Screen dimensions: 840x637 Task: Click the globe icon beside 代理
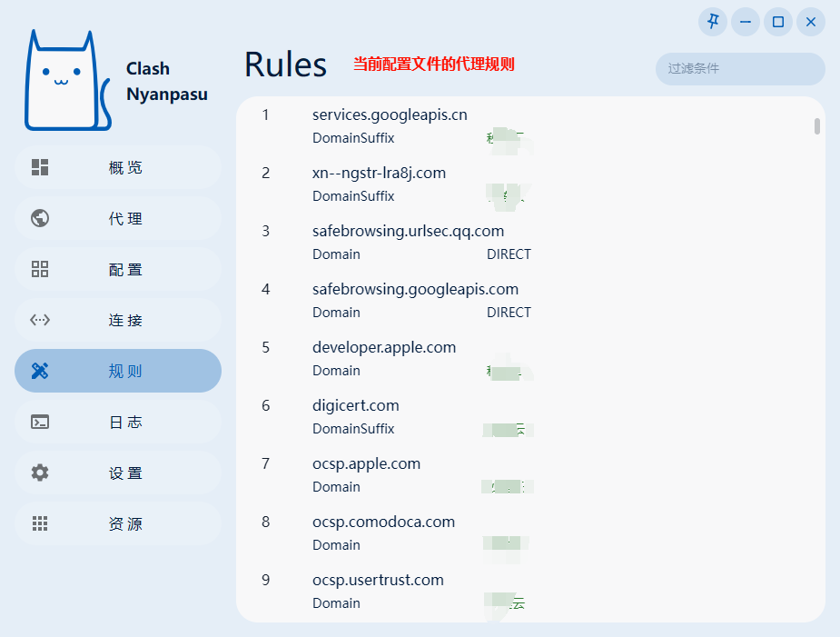40,218
